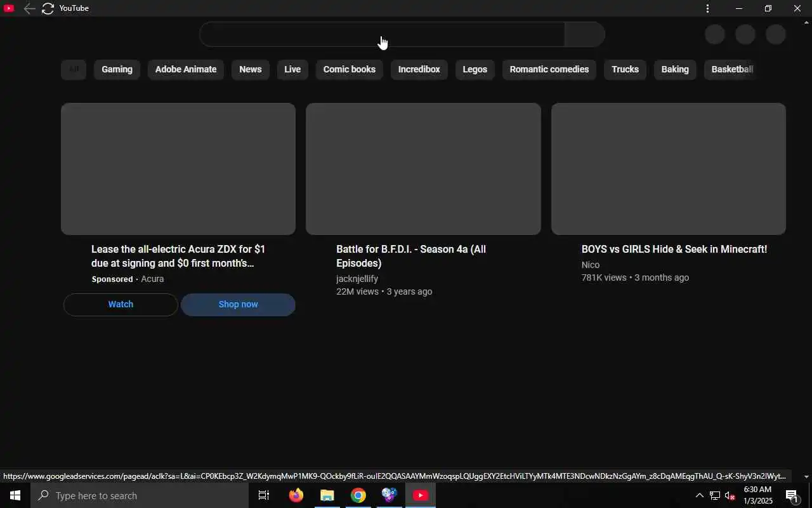
Task: Launch Firefox from the taskbar
Action: pos(296,495)
